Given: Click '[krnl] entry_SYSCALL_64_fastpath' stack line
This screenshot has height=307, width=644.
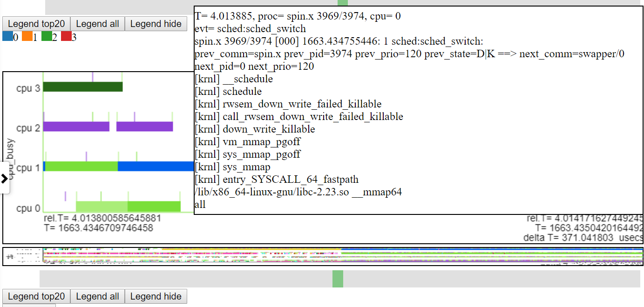Looking at the screenshot, I should coord(277,180).
